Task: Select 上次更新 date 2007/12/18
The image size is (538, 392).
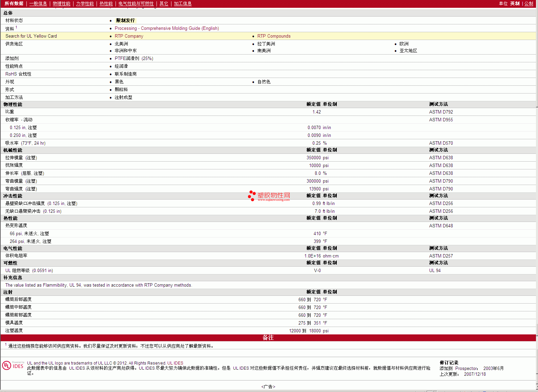Action: [475, 374]
